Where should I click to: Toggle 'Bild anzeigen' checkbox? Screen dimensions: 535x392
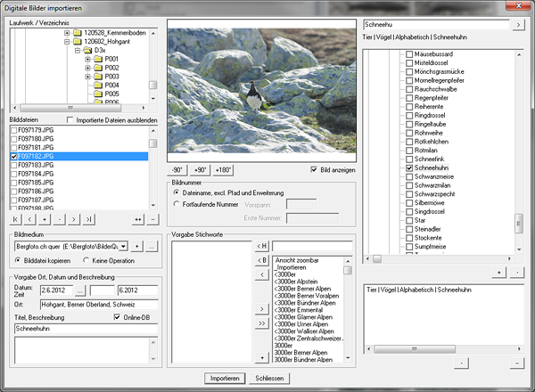point(312,169)
